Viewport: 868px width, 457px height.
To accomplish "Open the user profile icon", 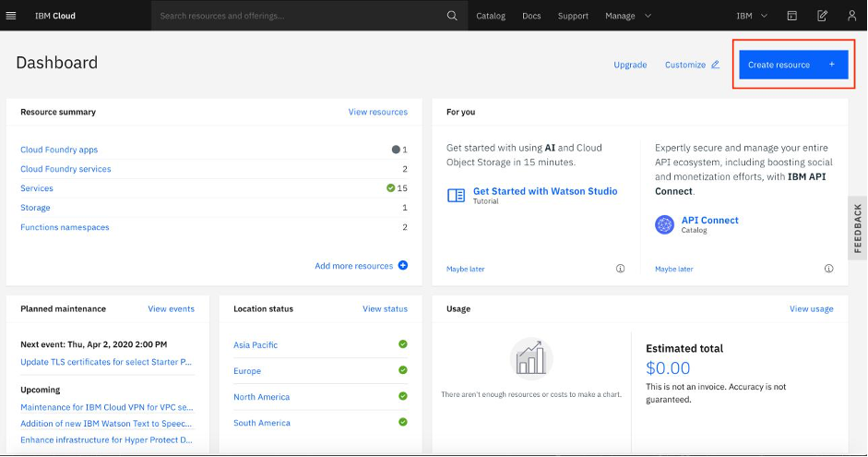I will pyautogui.click(x=852, y=16).
